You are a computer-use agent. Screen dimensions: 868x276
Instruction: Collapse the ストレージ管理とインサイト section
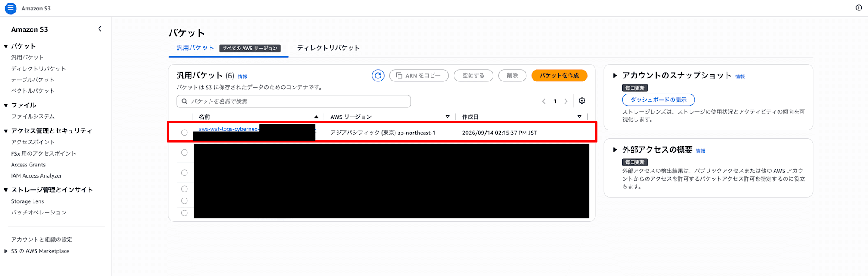pyautogui.click(x=6, y=190)
